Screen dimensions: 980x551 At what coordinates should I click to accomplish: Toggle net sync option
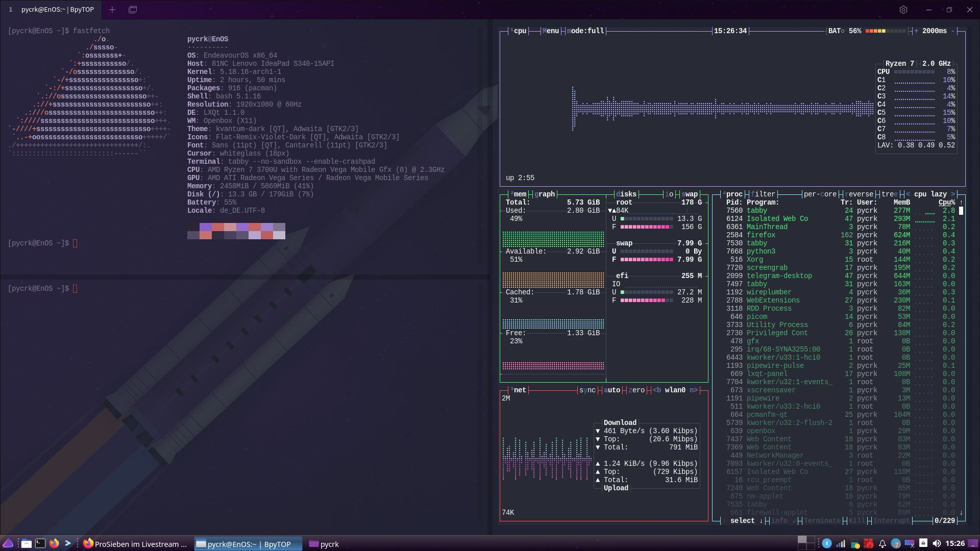pyautogui.click(x=587, y=390)
